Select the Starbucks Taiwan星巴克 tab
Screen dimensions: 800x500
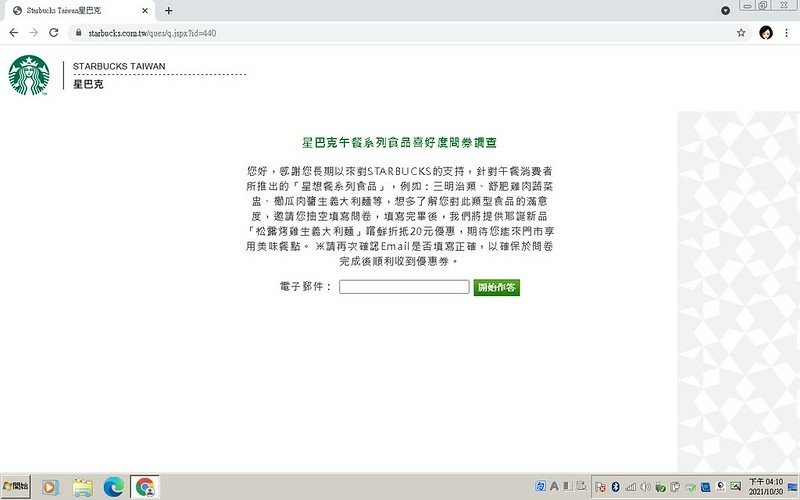pyautogui.click(x=79, y=10)
